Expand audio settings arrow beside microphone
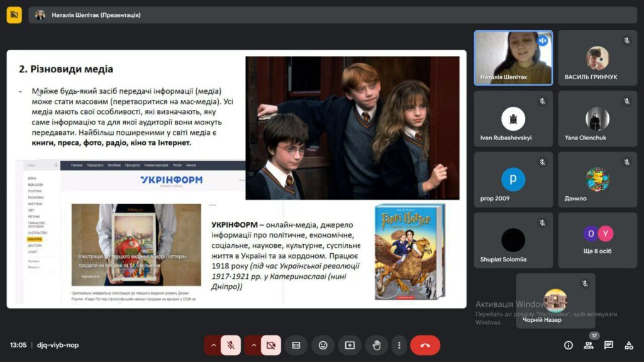Image resolution: width=644 pixels, height=362 pixels. [213, 345]
